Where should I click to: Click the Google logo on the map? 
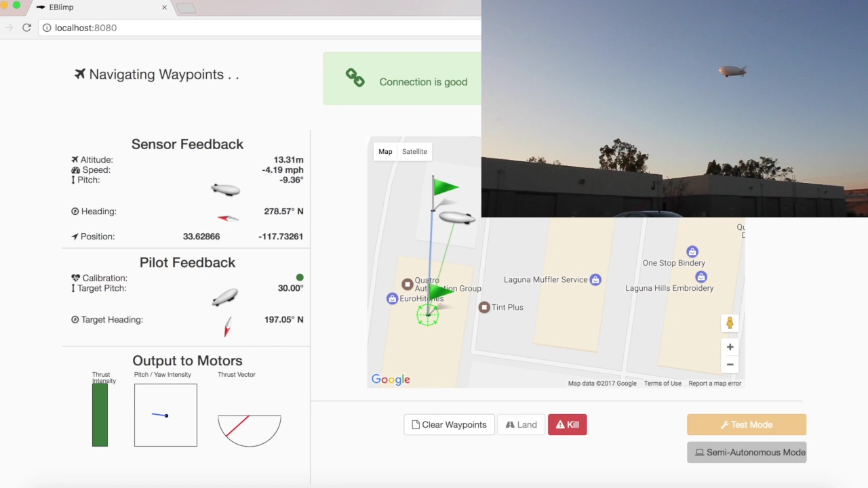pos(391,380)
